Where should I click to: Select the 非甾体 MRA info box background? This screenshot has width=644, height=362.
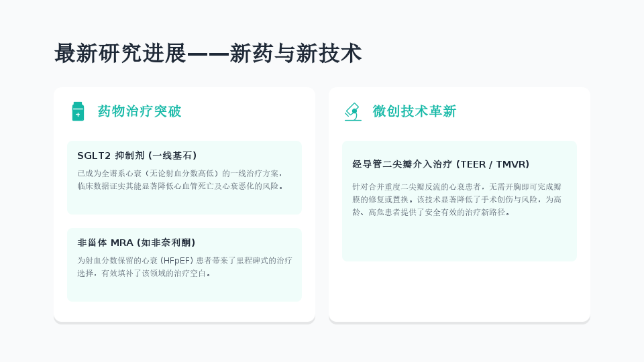pyautogui.click(x=184, y=290)
